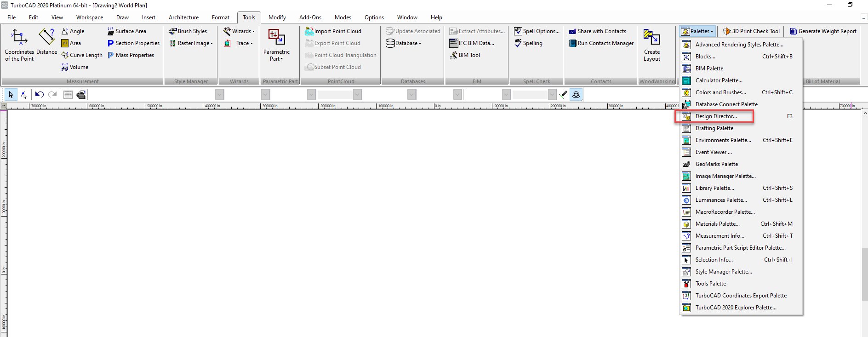Select the Volume measurement tool
The width and height of the screenshot is (868, 337).
75,67
